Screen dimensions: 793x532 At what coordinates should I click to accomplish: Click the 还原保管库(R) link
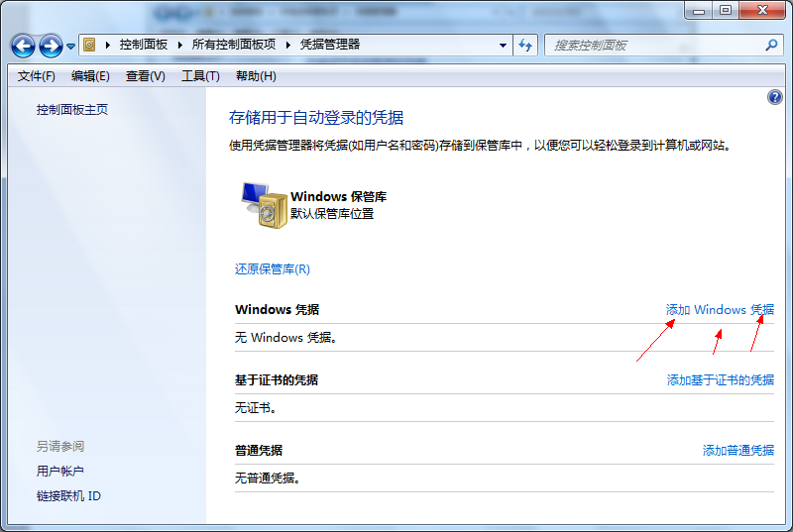[272, 269]
